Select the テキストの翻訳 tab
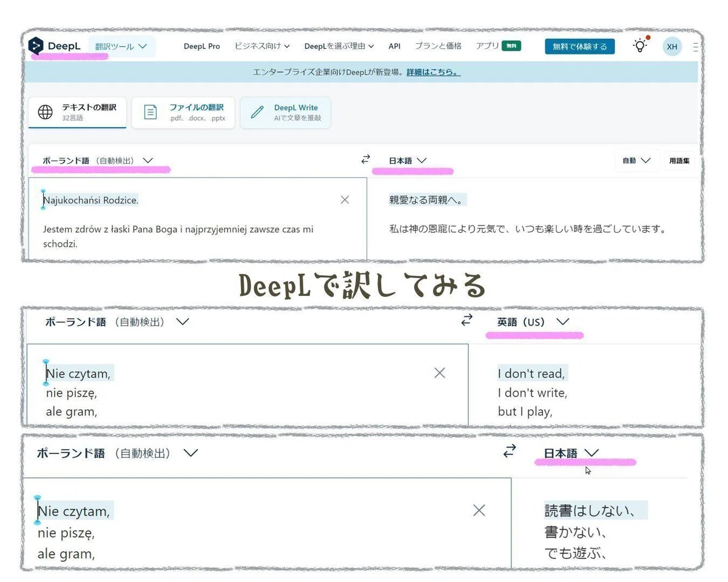This screenshot has height=582, width=728. (78, 112)
